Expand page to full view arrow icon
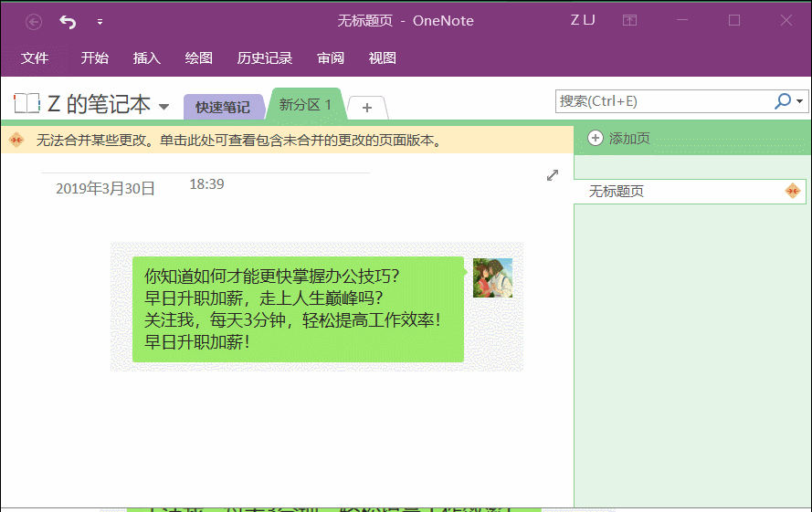This screenshot has width=812, height=512. coord(553,175)
